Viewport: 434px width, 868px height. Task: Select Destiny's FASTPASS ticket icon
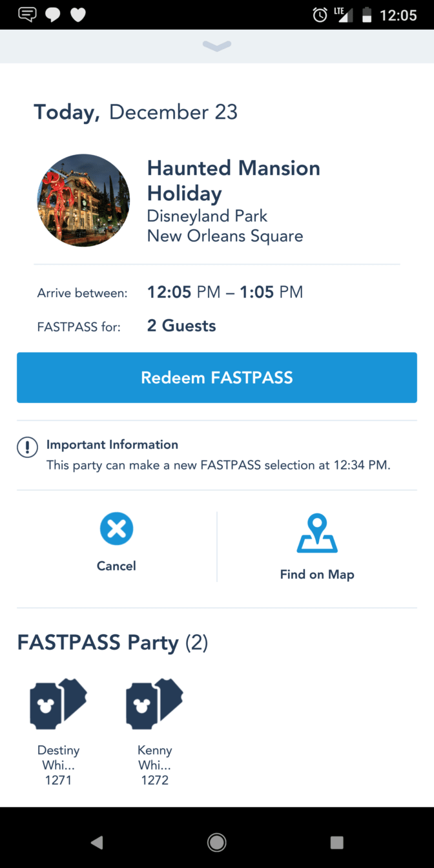pyautogui.click(x=58, y=704)
